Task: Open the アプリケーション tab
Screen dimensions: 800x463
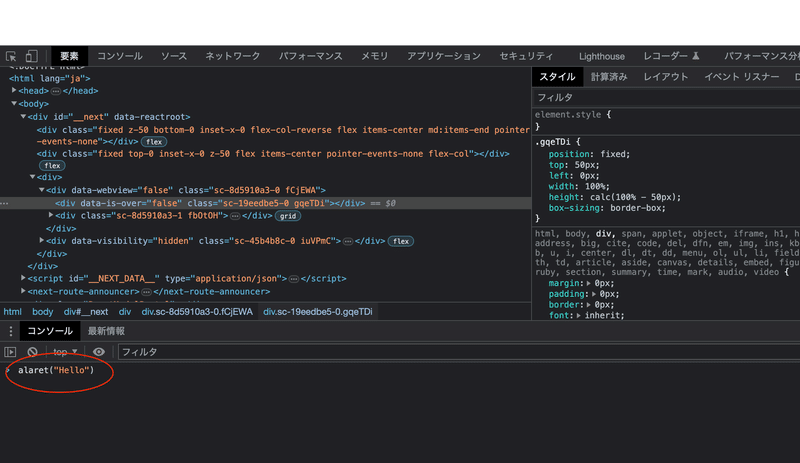Action: click(x=444, y=56)
